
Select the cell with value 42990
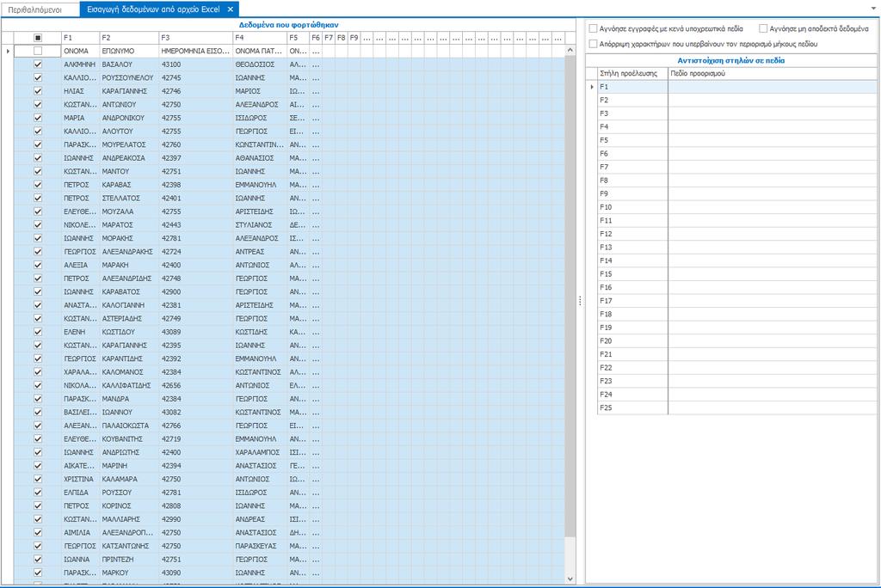click(x=196, y=519)
